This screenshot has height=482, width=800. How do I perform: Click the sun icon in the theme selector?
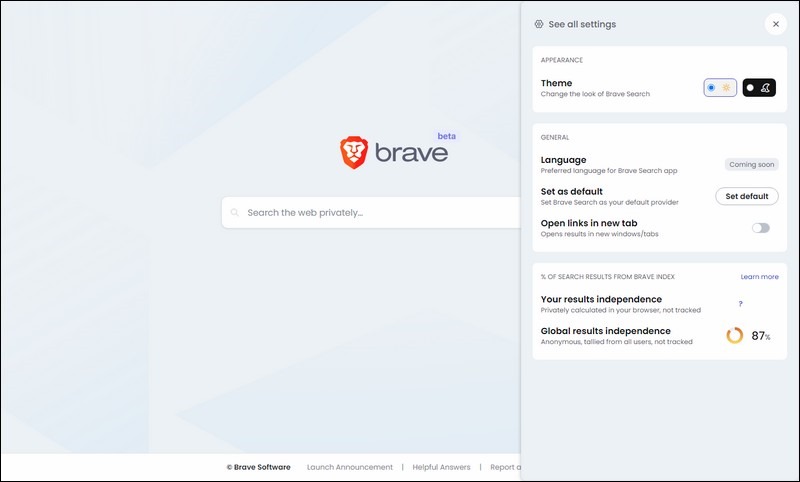click(726, 88)
